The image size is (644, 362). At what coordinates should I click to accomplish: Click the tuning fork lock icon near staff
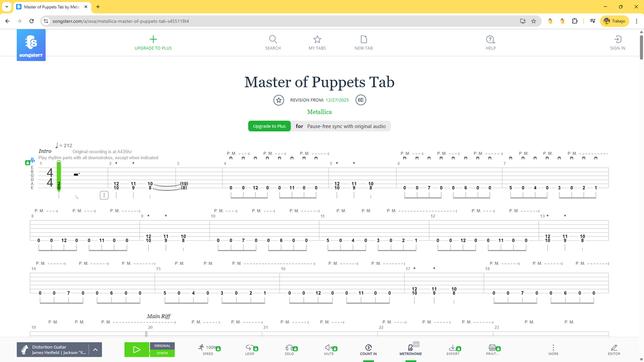coord(29,161)
